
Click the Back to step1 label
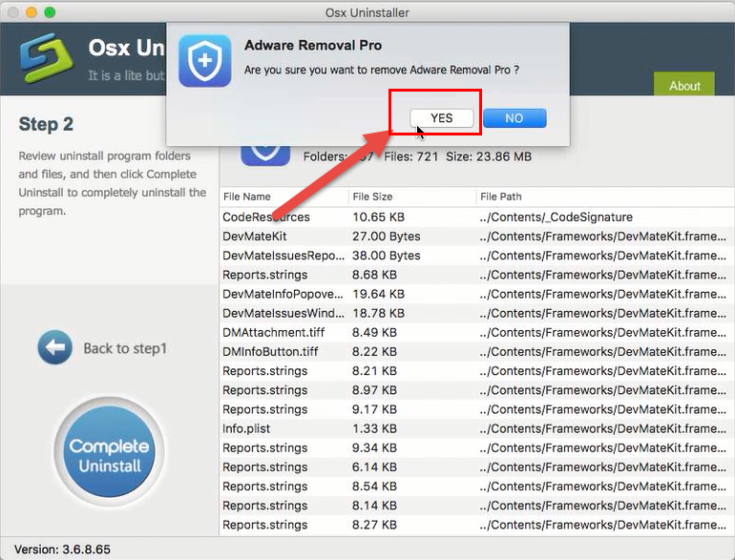[125, 348]
